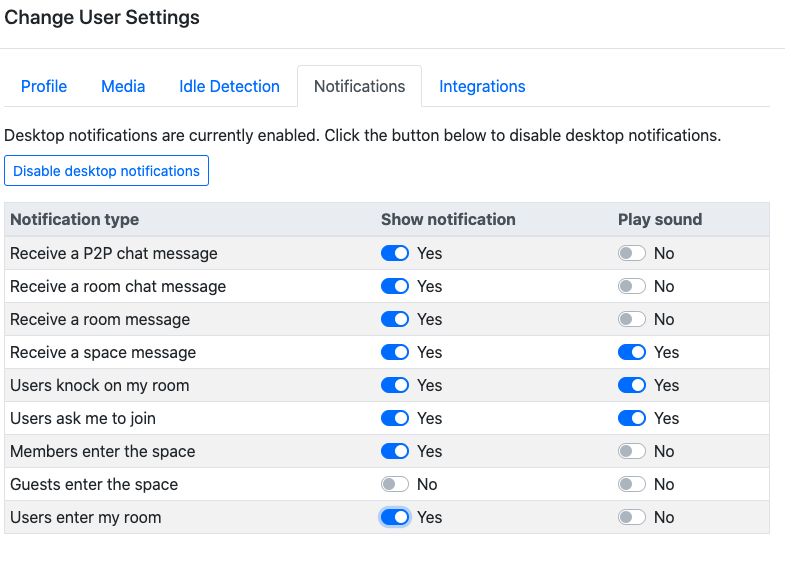Disable sound for space message

[632, 353]
